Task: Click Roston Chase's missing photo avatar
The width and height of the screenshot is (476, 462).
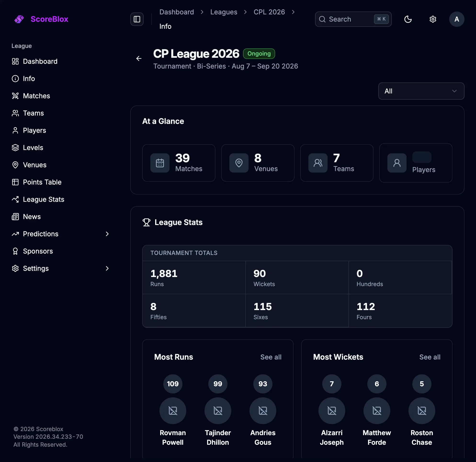Action: point(422,411)
